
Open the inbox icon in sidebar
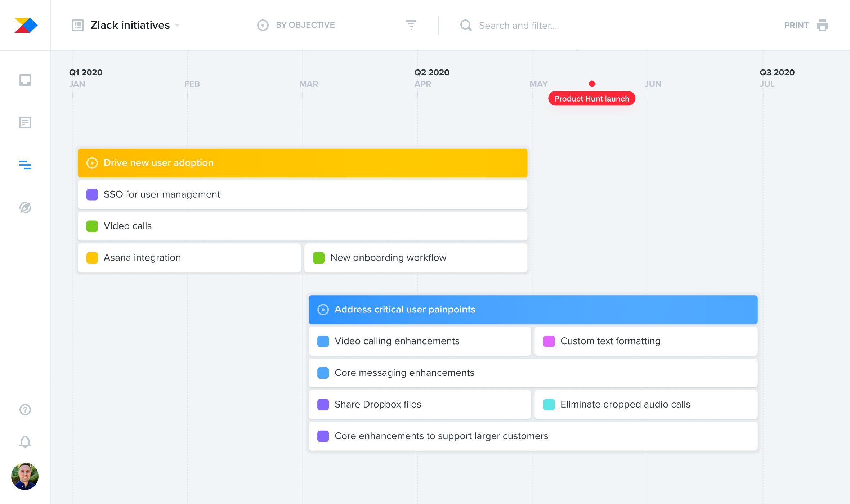(x=25, y=80)
